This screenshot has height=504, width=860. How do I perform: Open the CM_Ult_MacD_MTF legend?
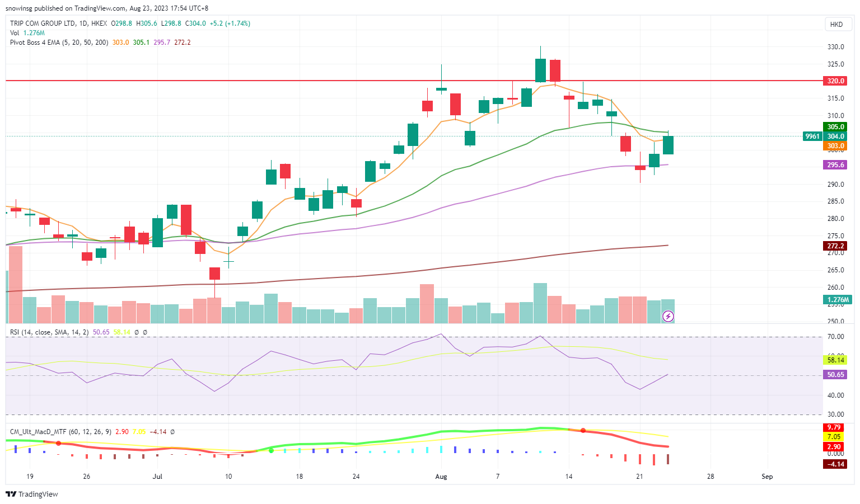pyautogui.click(x=61, y=432)
